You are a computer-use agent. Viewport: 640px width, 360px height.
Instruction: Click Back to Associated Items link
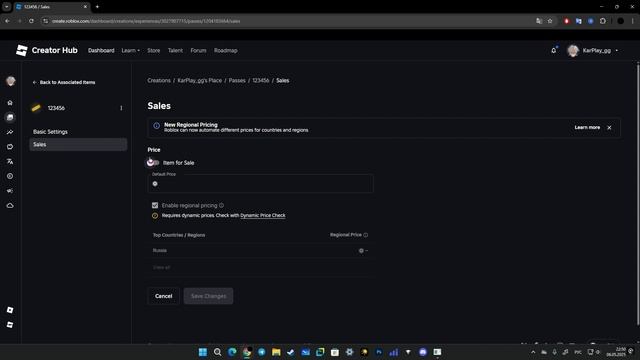click(64, 82)
